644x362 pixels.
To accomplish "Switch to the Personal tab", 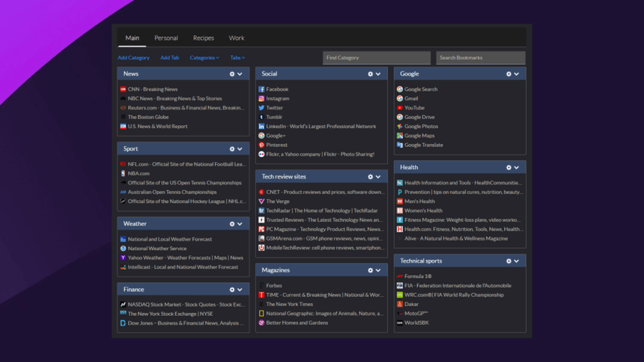I will click(166, 38).
